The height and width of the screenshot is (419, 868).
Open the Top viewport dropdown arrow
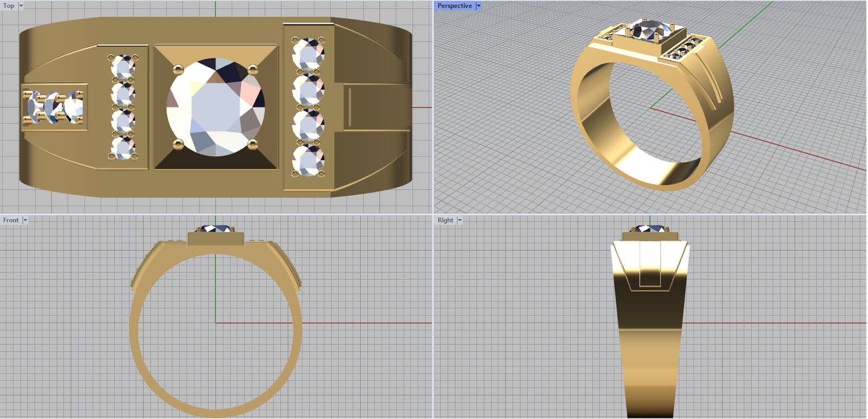(x=21, y=6)
